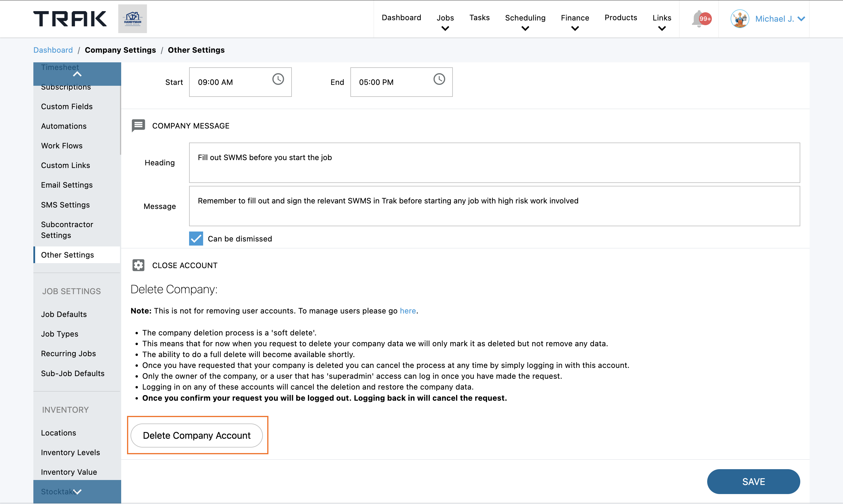Follow the 'here' manage users link
843x504 pixels.
point(407,311)
